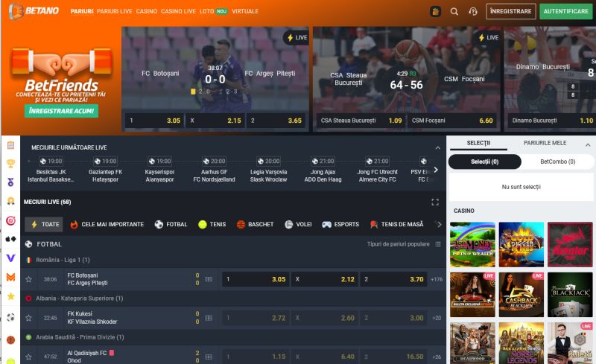The image size is (596, 364).
Task: Click Înregistrare Acum on BetFriends banner
Action: pos(62,111)
